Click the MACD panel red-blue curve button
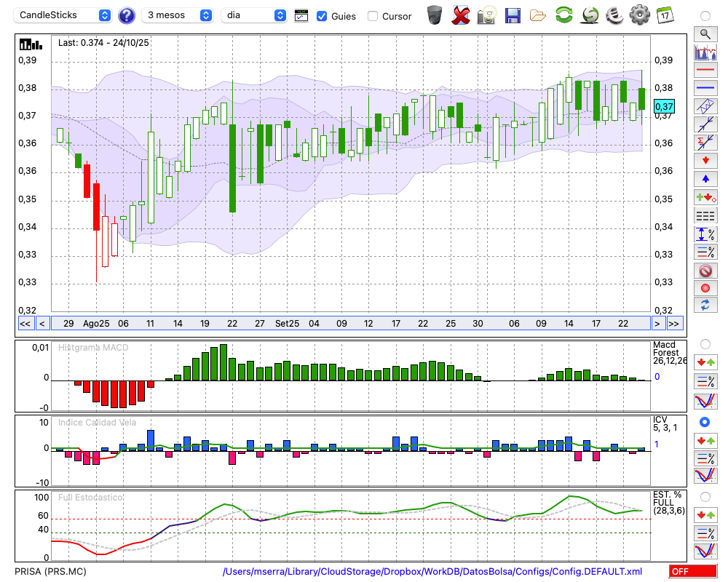Screen dimensions: 728x582 705,401
